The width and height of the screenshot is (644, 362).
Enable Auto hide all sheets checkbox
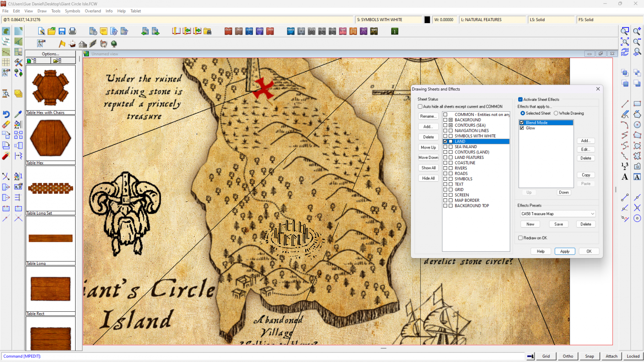pyautogui.click(x=420, y=106)
